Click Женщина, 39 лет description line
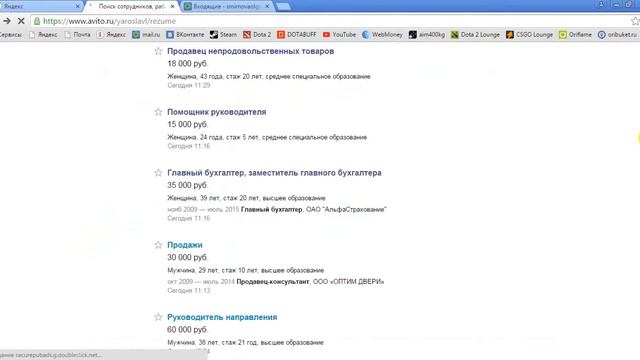This screenshot has width=640, height=360. tap(247, 198)
